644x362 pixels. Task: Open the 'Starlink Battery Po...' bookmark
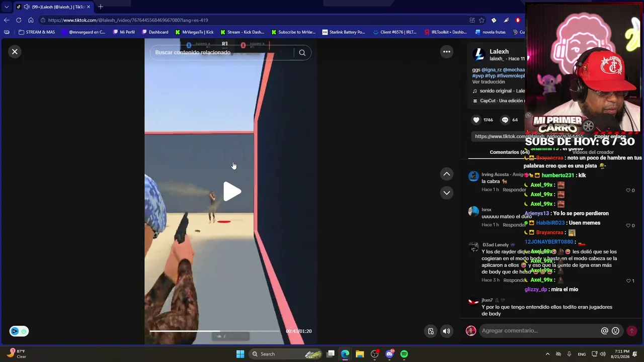pos(344,32)
